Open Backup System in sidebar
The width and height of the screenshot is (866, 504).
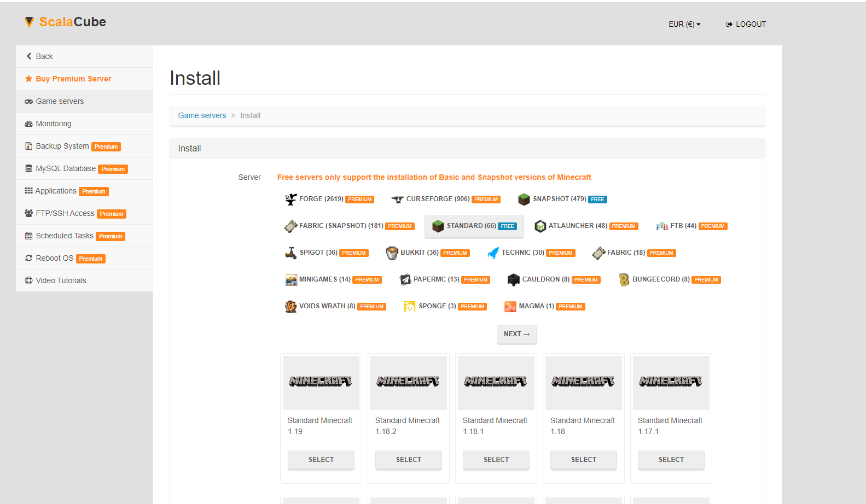(x=84, y=146)
